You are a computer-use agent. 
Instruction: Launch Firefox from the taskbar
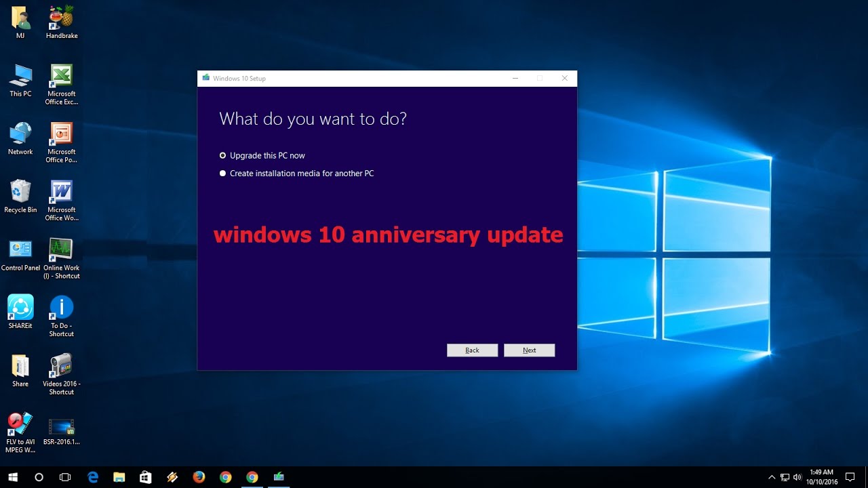pos(199,477)
